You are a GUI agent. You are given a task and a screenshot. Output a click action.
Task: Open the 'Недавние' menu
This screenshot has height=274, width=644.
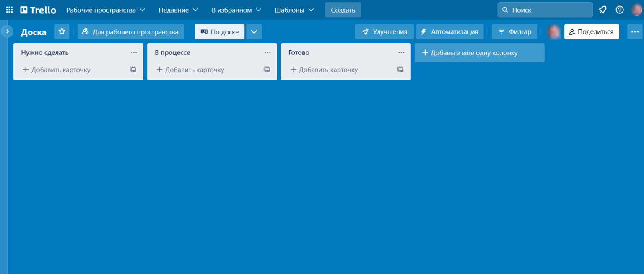(x=178, y=9)
